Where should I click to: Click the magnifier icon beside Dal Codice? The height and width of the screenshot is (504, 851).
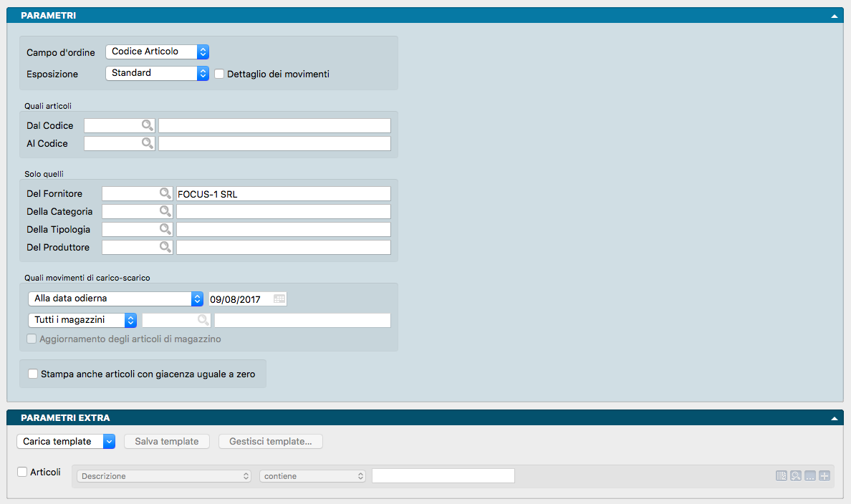point(147,126)
